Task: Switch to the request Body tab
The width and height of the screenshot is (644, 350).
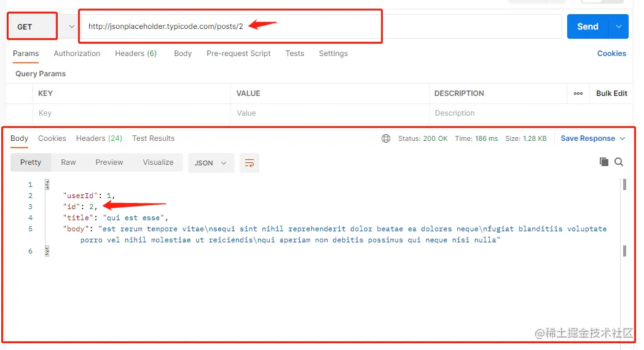Action: click(x=183, y=54)
